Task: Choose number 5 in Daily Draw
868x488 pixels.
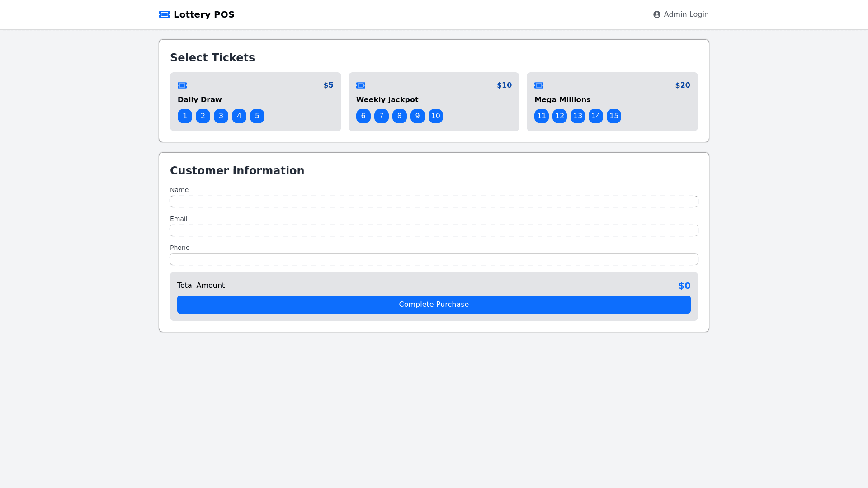Action: tap(257, 116)
